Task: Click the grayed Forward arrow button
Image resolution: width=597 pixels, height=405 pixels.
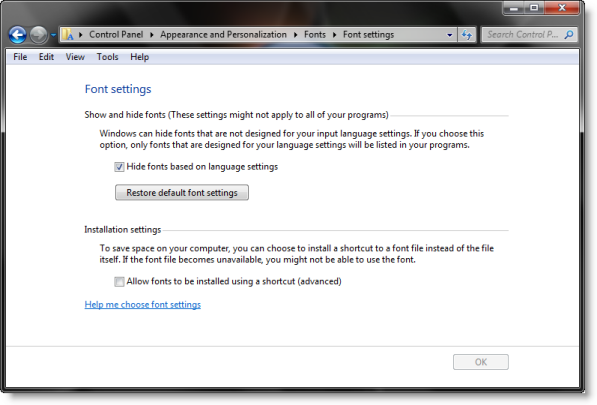Action: [38, 35]
